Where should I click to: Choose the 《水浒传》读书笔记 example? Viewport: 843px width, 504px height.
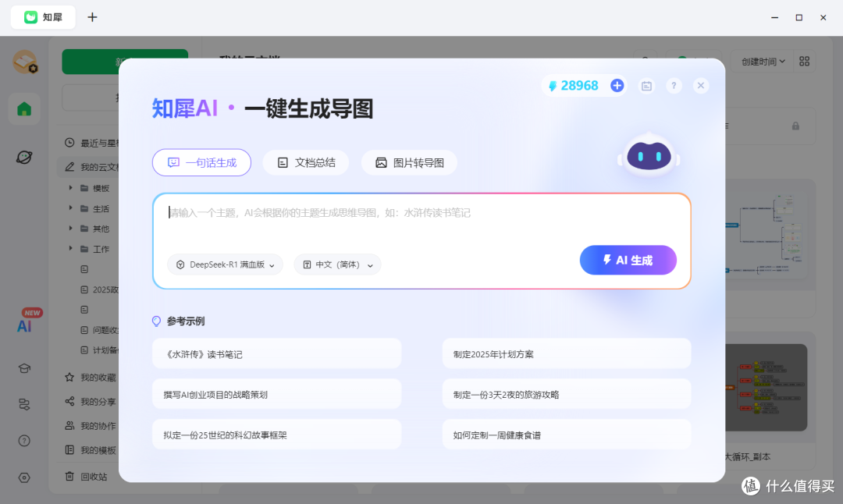point(277,354)
